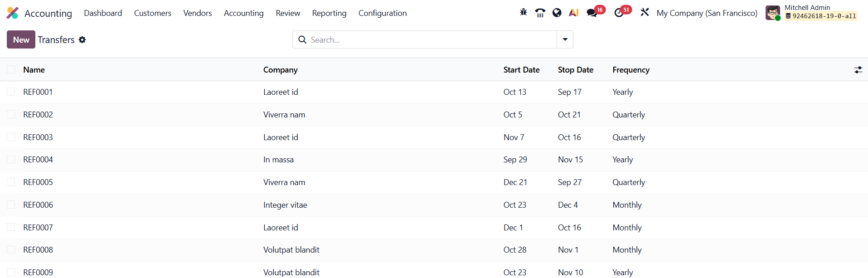Open optional columns adjust settings icon
The image size is (868, 278).
click(x=858, y=70)
